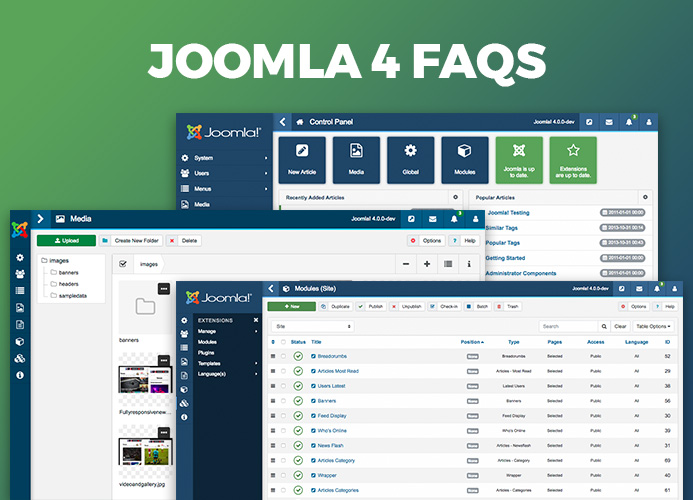Expand the Table Options dropdown
693x500 pixels.
[653, 326]
